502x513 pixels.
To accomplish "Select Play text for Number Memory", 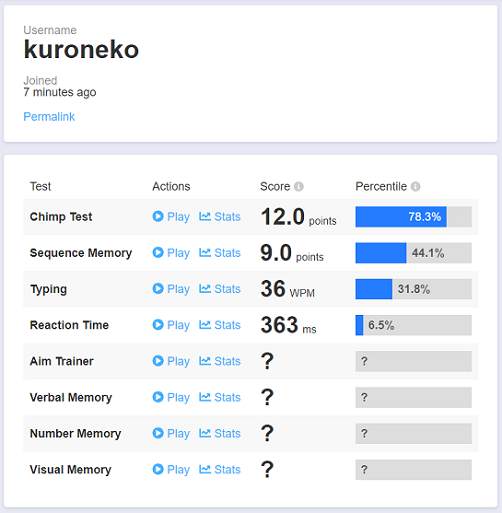I will (x=178, y=434).
